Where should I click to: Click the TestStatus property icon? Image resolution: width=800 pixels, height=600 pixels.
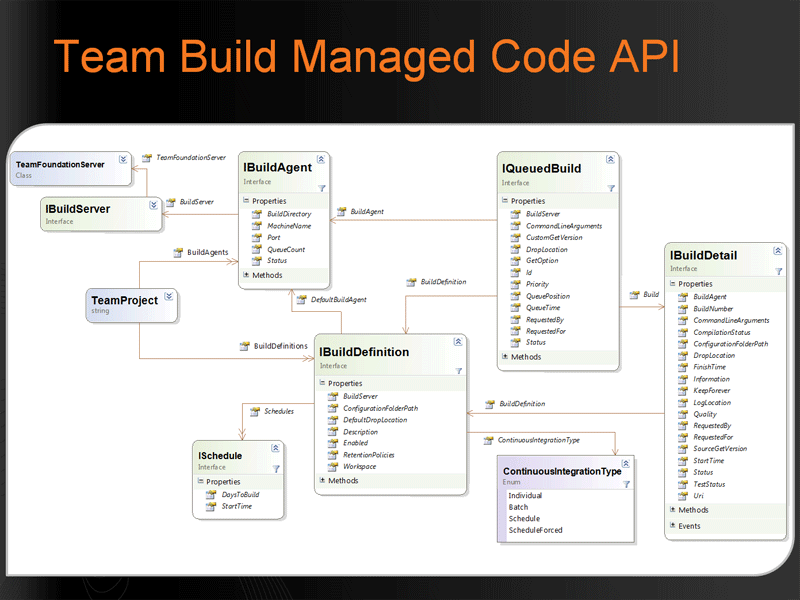(683, 484)
